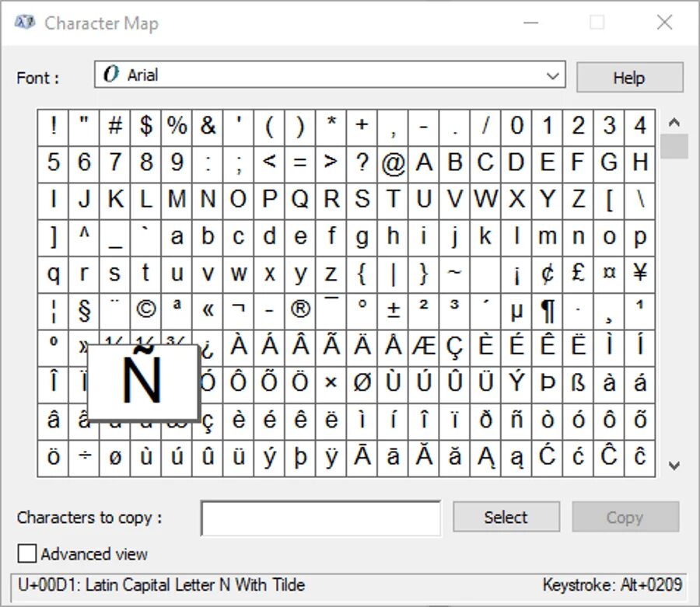Open the Font dropdown showing Arial
700x607 pixels.
(x=330, y=75)
